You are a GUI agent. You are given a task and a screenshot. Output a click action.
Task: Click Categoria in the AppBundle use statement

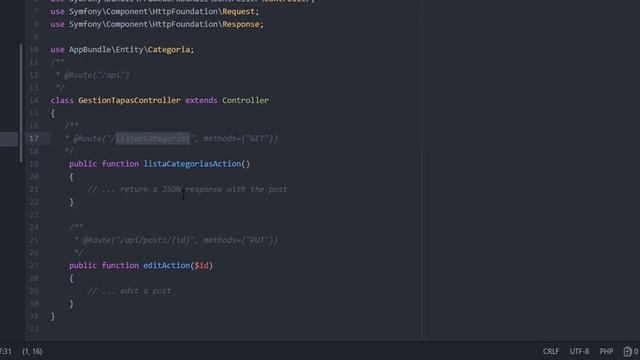[169, 49]
